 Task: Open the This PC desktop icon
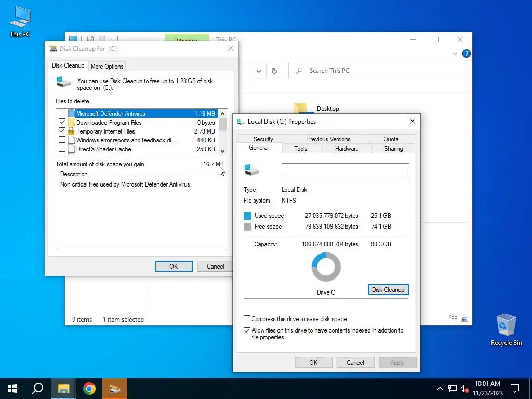pos(20,21)
